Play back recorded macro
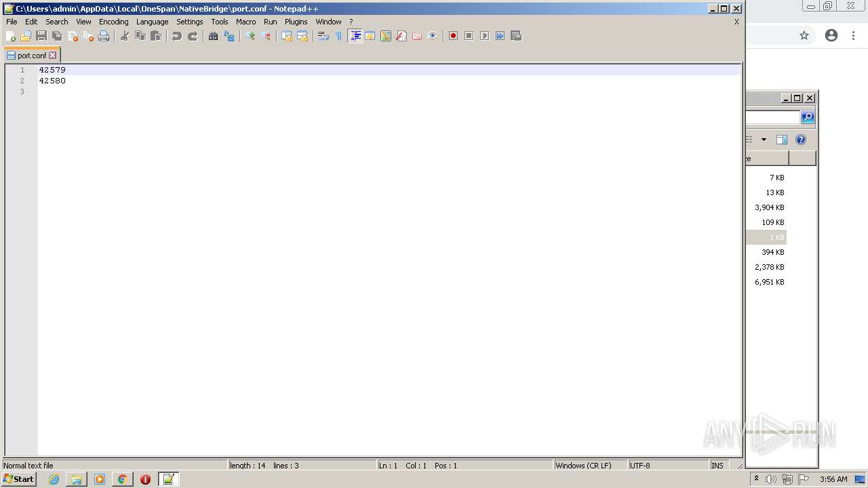868x488 pixels. click(x=485, y=36)
